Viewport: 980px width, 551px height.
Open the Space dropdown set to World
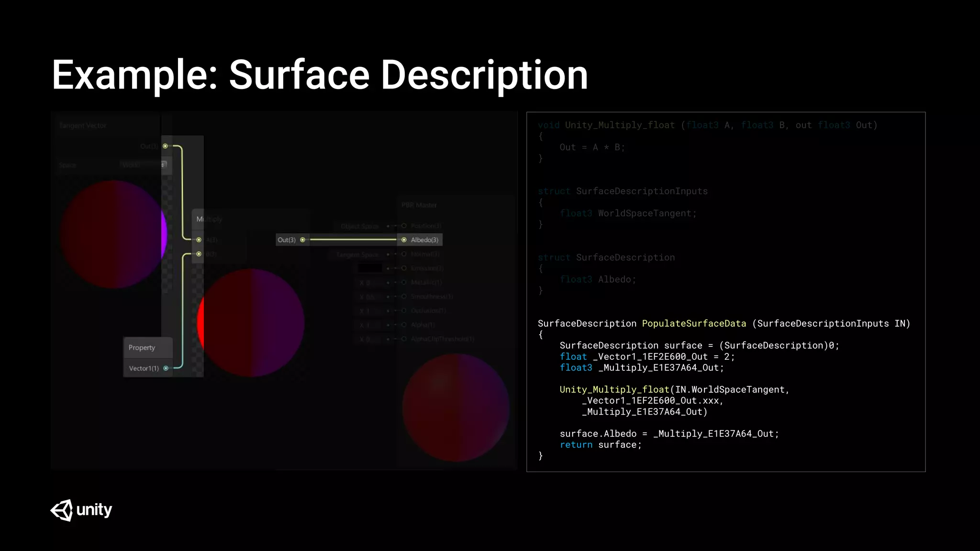(x=143, y=165)
